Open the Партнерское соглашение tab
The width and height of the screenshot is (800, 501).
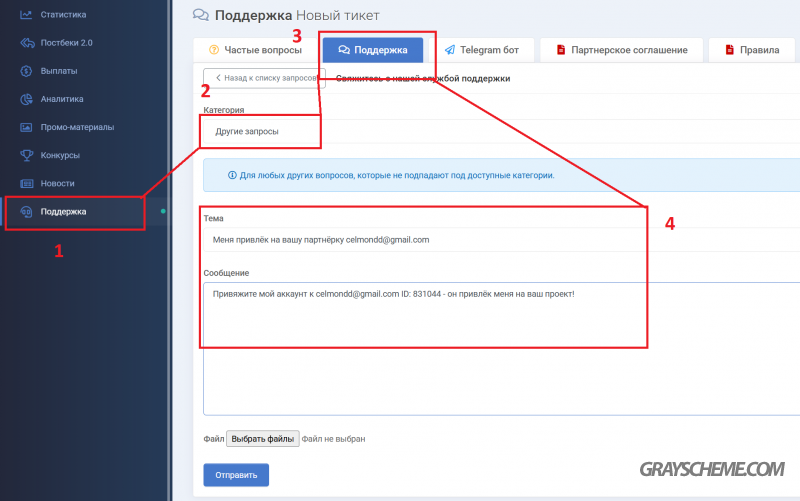621,50
